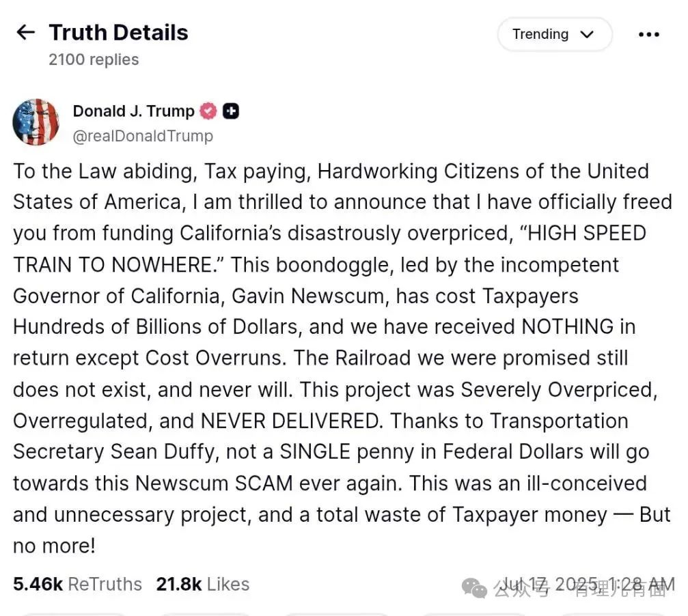Go back using the left arrow

25,32
